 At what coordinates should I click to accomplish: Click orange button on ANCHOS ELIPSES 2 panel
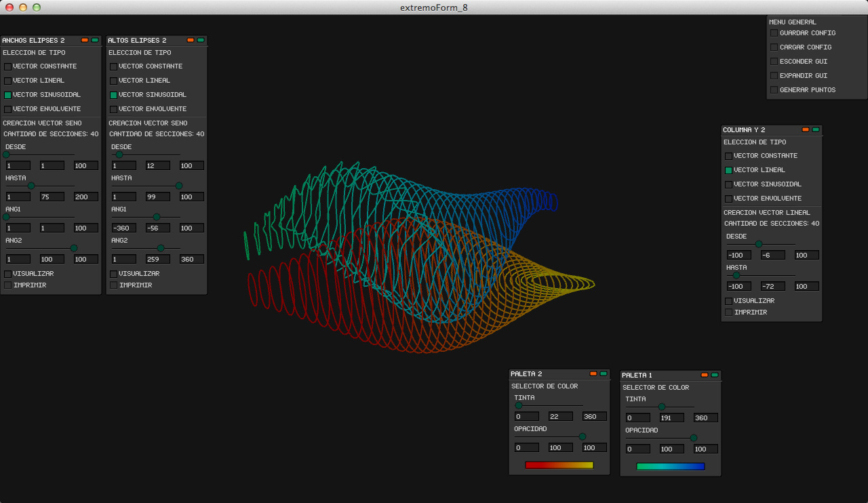(x=85, y=40)
